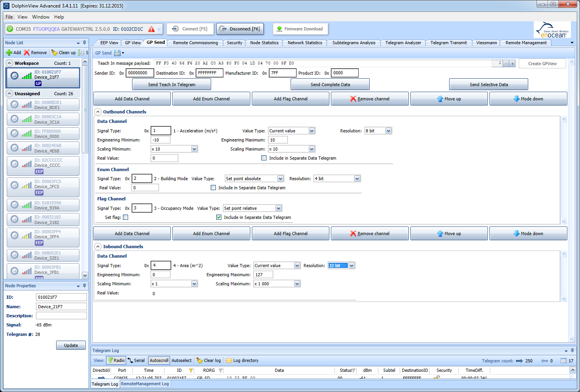Open the Resolution 8 bit dropdown
The height and width of the screenshot is (392, 580).
point(388,131)
